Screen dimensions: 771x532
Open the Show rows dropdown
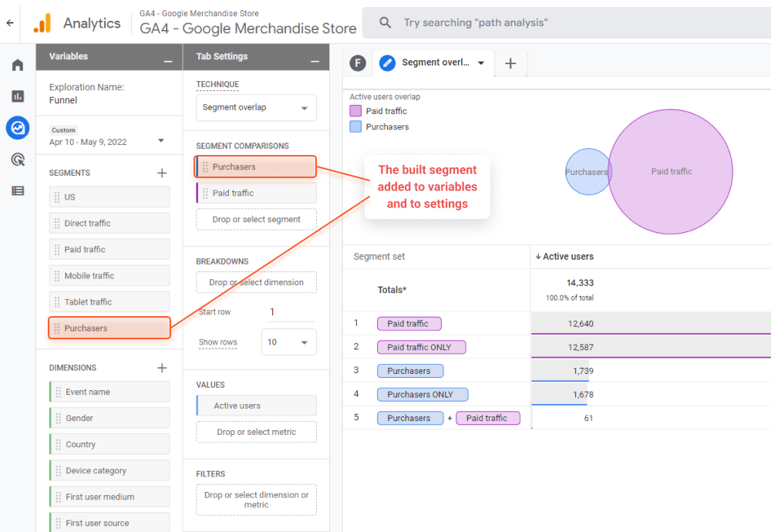(x=288, y=342)
